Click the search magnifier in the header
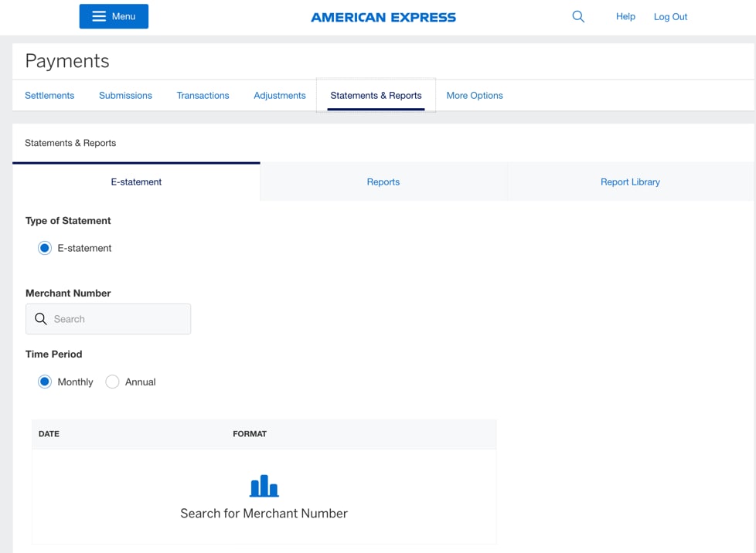Screen dimensions: 756x553 tap(578, 15)
